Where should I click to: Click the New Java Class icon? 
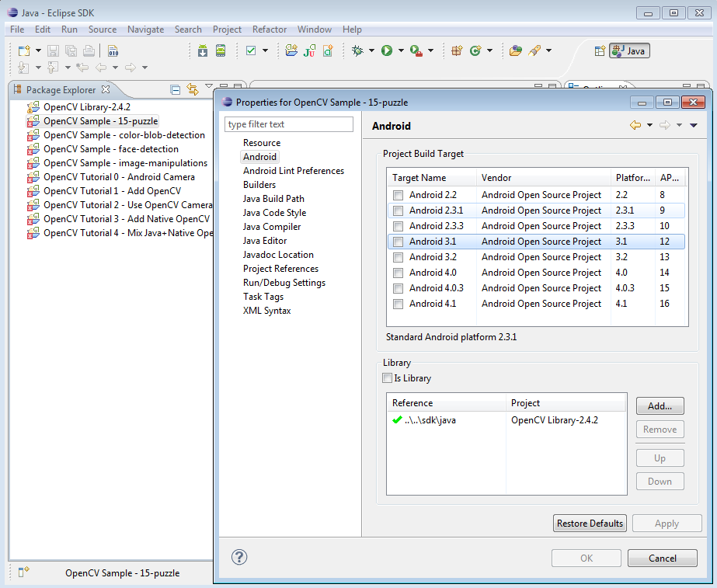point(475,50)
